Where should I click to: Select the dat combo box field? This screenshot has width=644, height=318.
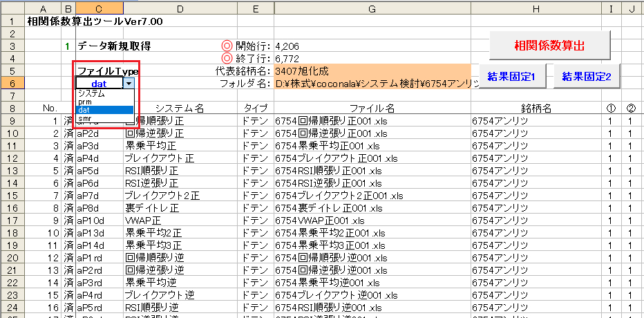(100, 84)
